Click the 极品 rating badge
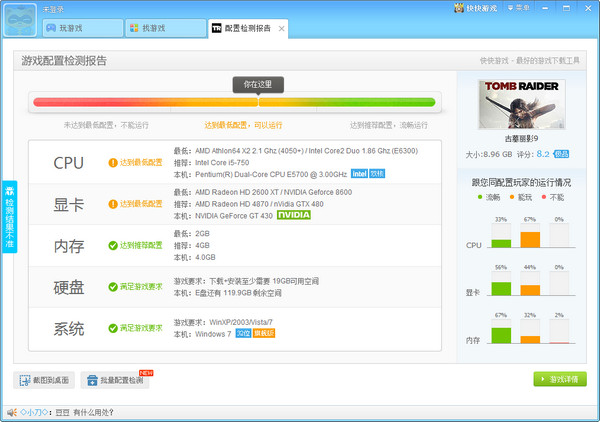Image resolution: width=600 pixels, height=422 pixels. [561, 154]
